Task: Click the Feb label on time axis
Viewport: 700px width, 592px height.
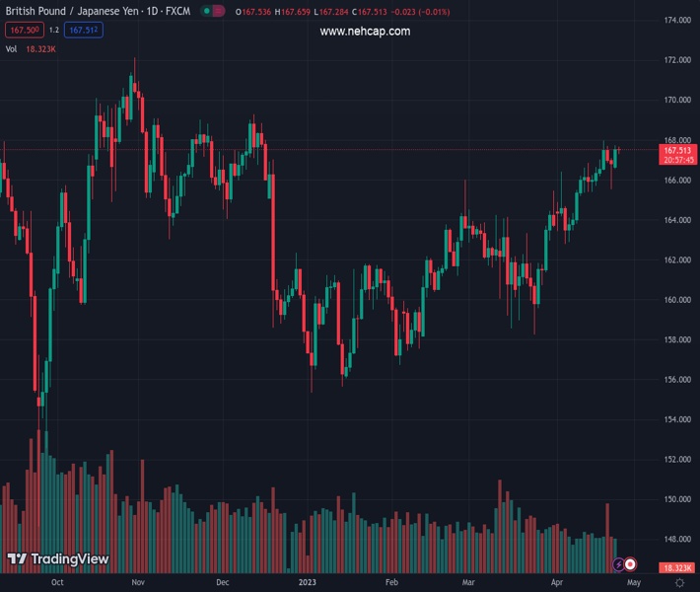Action: tap(391, 582)
